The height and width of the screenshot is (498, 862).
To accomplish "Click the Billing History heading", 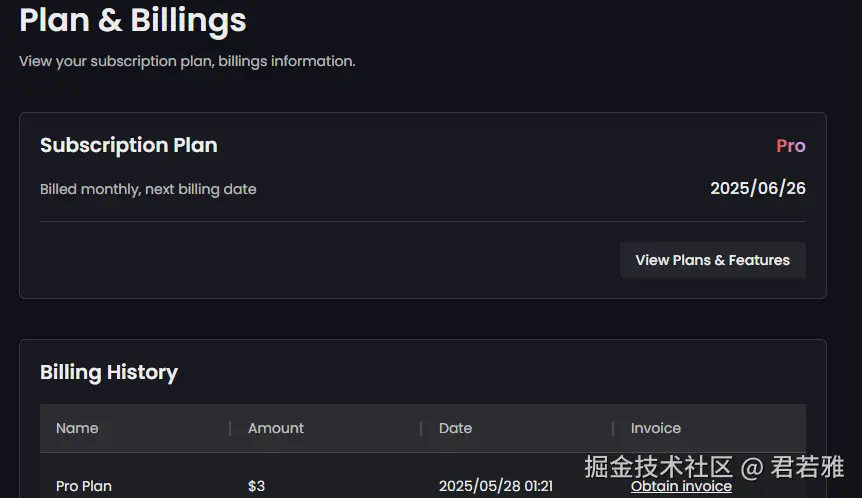I will click(109, 372).
